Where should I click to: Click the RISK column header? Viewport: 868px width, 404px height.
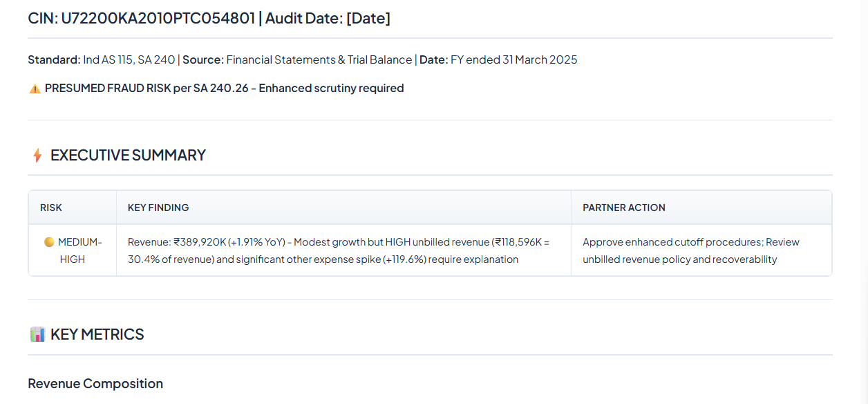51,208
